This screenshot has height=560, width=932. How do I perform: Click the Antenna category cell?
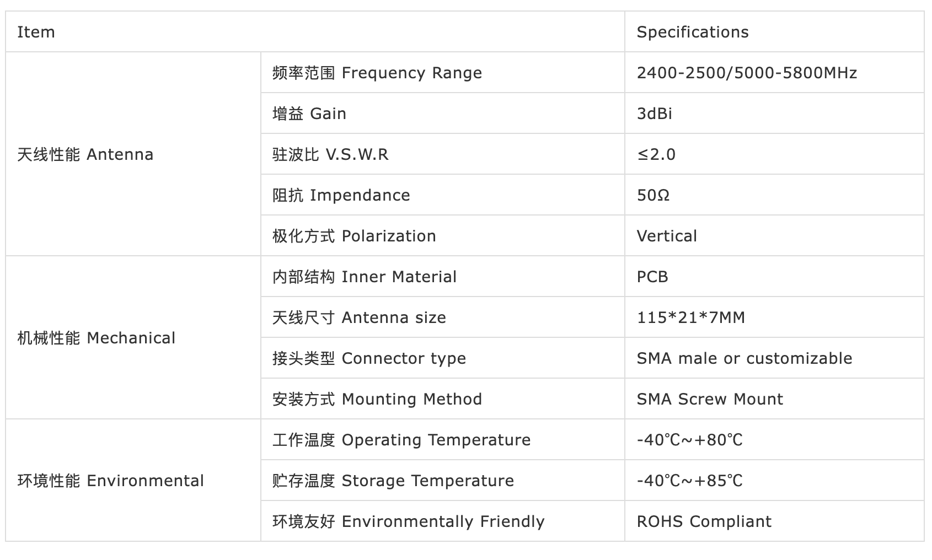tap(85, 154)
